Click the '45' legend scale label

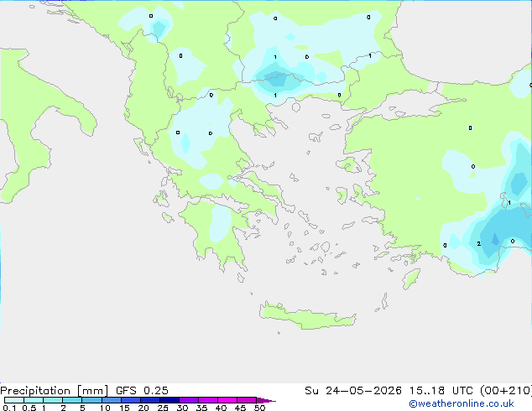tap(240, 408)
